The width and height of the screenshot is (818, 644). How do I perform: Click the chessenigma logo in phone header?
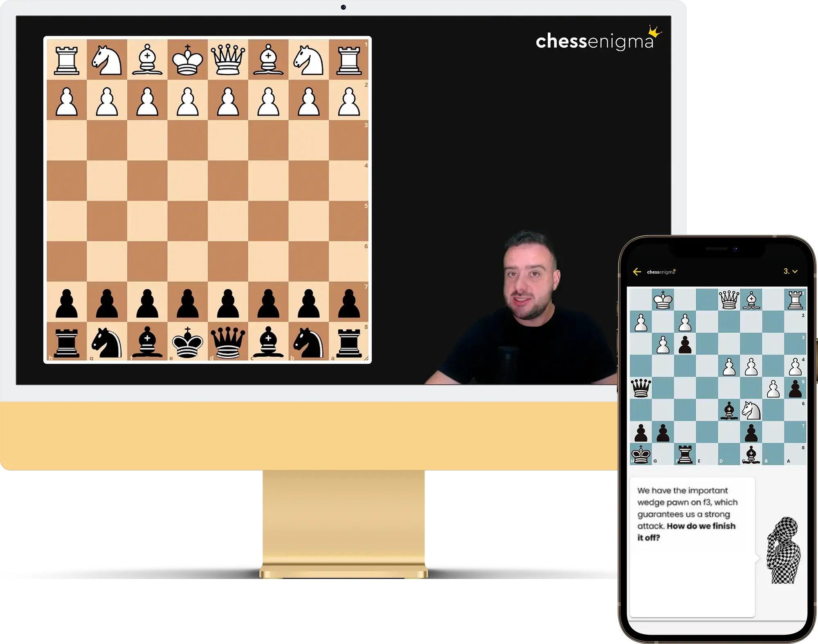[x=661, y=272]
